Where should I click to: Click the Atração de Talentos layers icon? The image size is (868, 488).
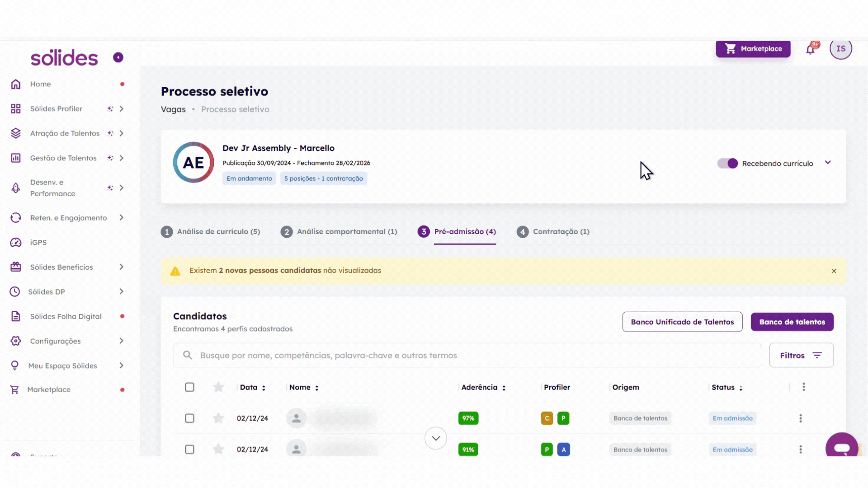(x=16, y=133)
